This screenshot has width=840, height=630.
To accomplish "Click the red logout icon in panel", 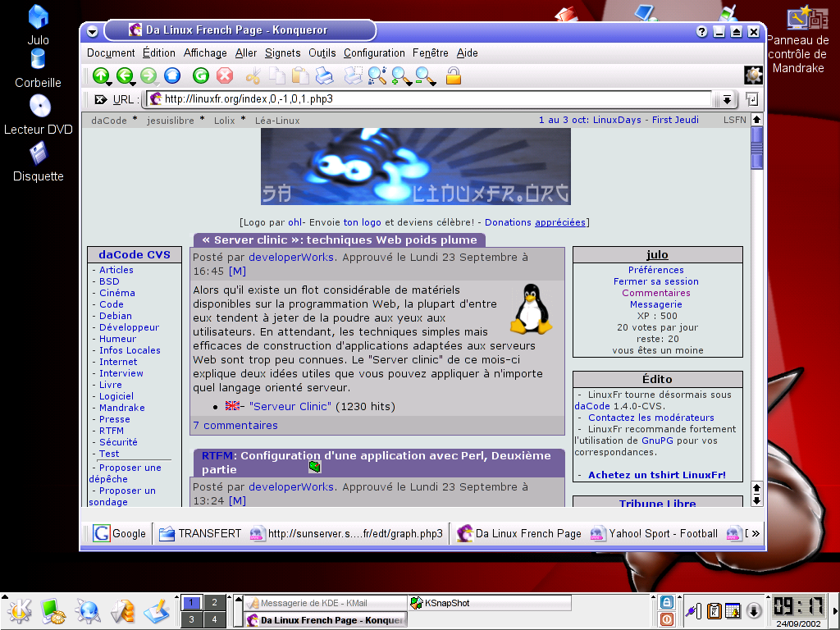I will click(x=666, y=619).
